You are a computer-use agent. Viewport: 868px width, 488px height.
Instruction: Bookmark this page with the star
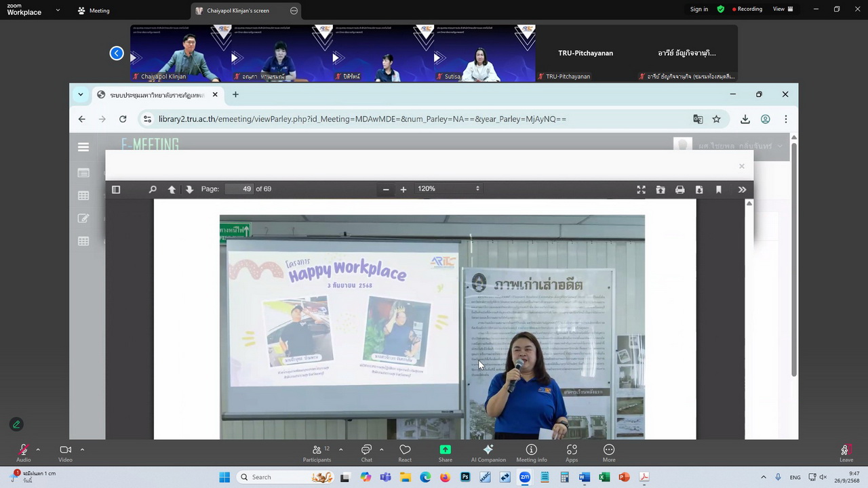[716, 119]
